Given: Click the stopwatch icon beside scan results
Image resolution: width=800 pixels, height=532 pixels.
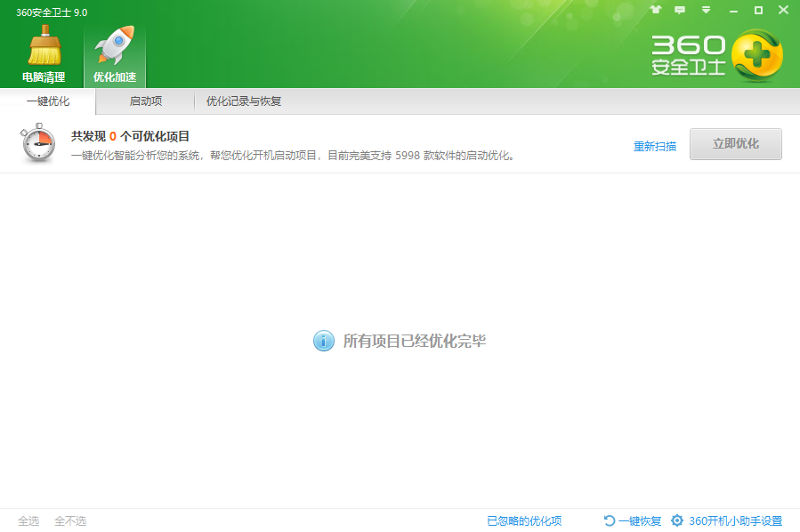Looking at the screenshot, I should 39,144.
